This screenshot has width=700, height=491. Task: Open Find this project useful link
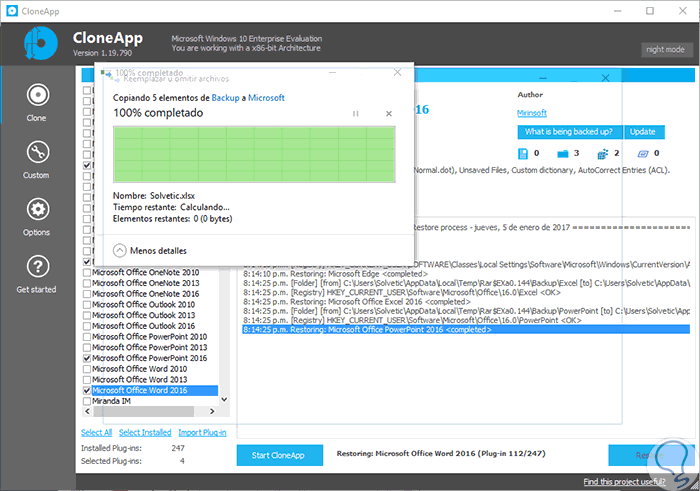click(624, 482)
